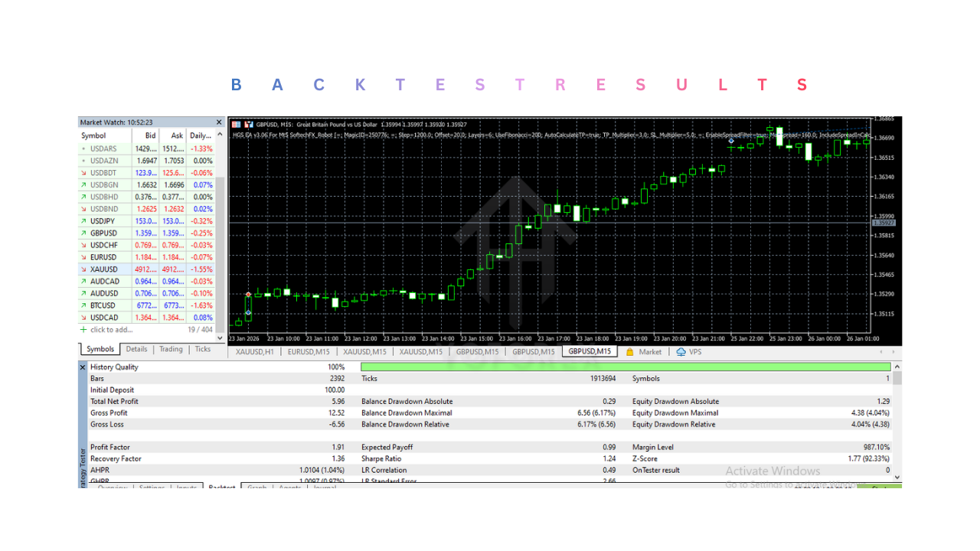Switch to the Graph tab in Strategy Tester

click(256, 487)
